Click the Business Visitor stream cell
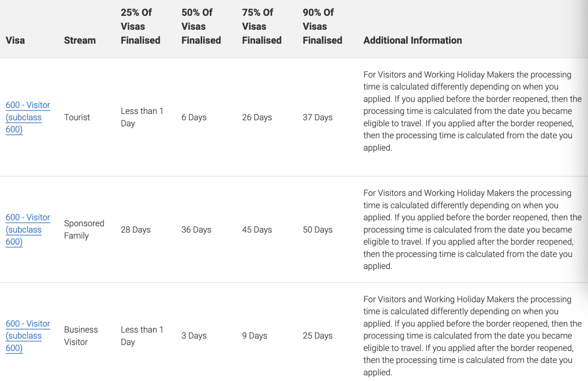 (x=81, y=336)
